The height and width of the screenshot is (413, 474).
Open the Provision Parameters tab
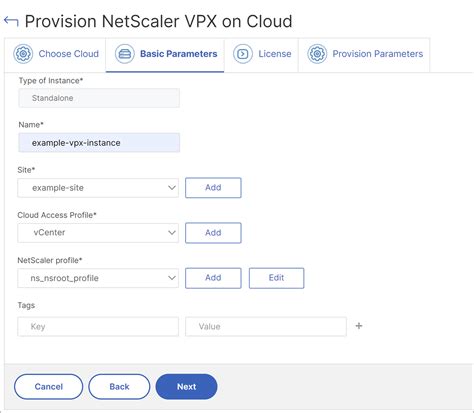pyautogui.click(x=364, y=54)
